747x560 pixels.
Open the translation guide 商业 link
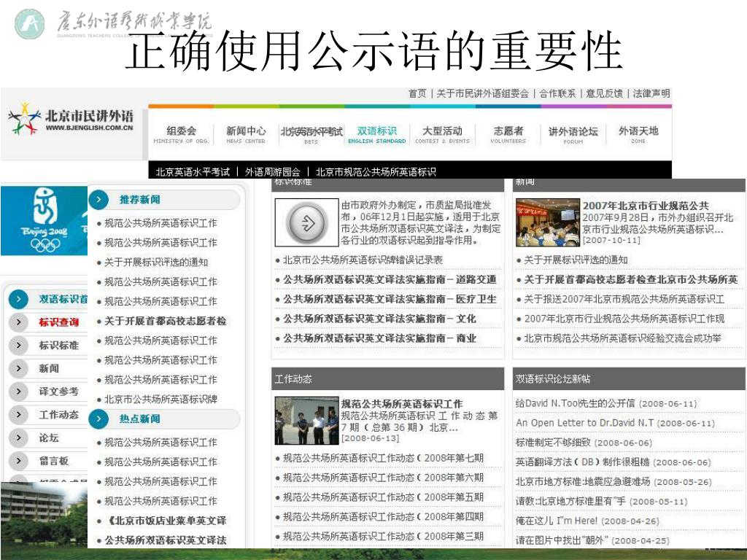click(379, 338)
